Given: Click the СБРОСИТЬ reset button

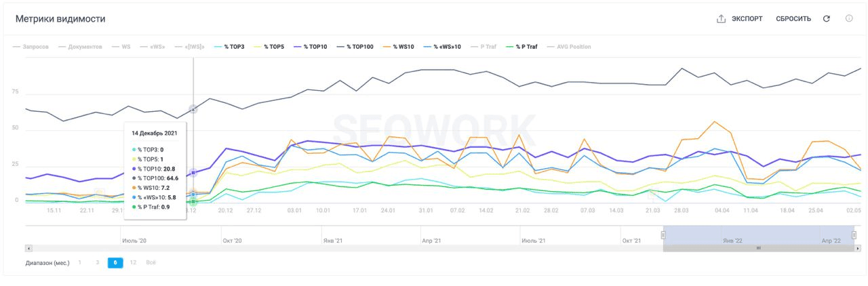Looking at the screenshot, I should pyautogui.click(x=793, y=19).
